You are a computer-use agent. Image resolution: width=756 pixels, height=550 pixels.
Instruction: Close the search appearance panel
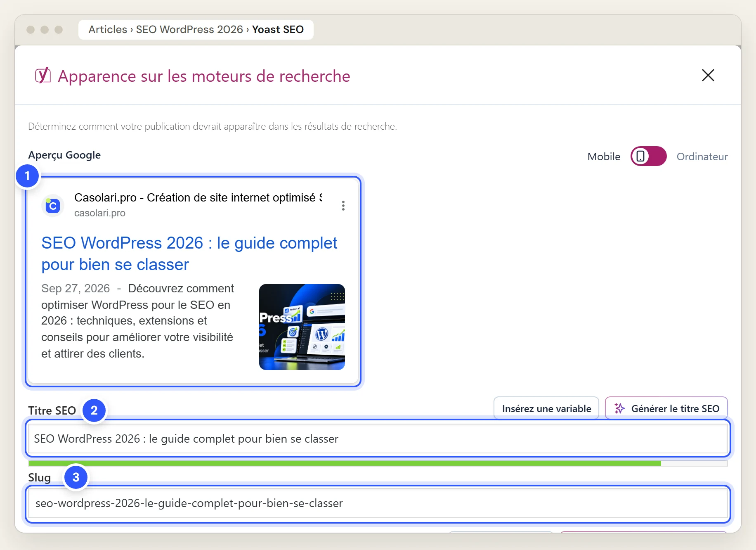(708, 75)
